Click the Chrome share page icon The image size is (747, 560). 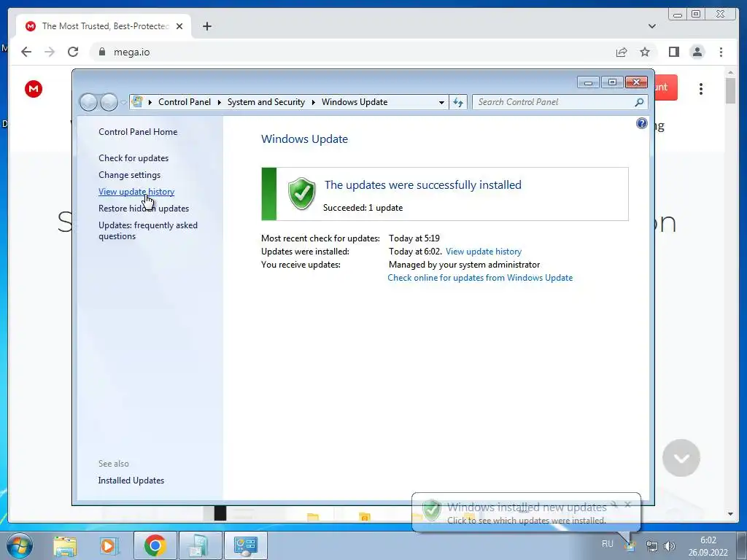pyautogui.click(x=622, y=52)
